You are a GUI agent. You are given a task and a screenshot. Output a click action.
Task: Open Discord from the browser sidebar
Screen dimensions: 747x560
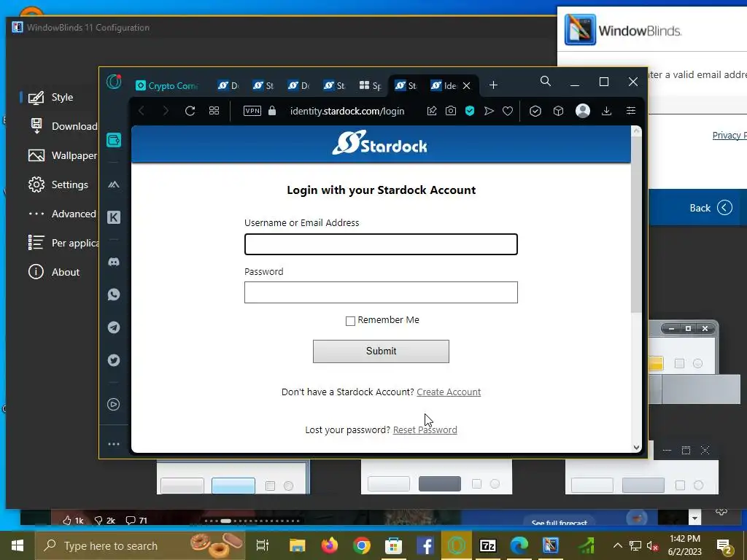coord(113,262)
